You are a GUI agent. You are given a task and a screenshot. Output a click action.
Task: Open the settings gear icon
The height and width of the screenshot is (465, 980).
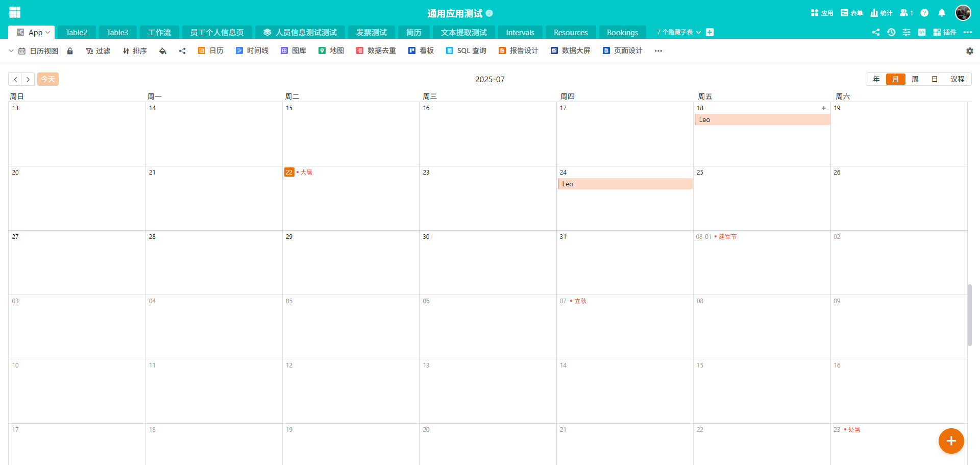(969, 51)
